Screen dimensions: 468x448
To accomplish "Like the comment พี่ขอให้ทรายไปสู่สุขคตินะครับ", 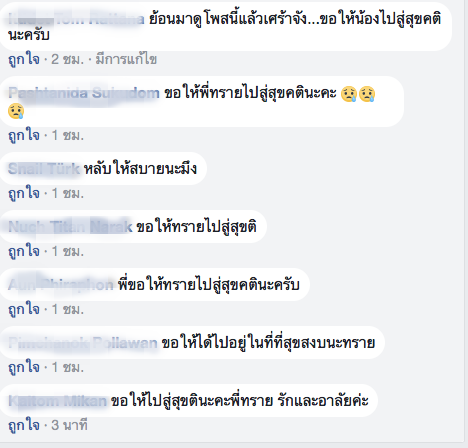I will 24,309.
